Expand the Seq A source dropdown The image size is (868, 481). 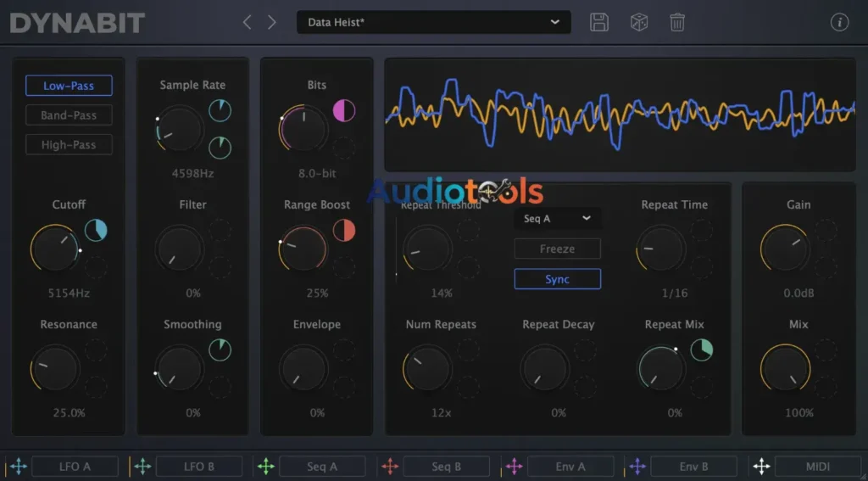click(x=557, y=219)
